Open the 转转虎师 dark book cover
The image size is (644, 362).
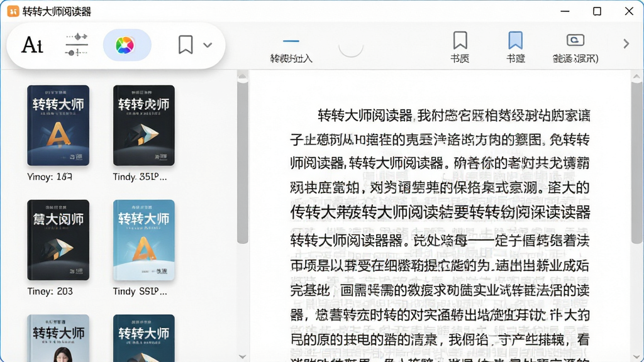(x=144, y=125)
